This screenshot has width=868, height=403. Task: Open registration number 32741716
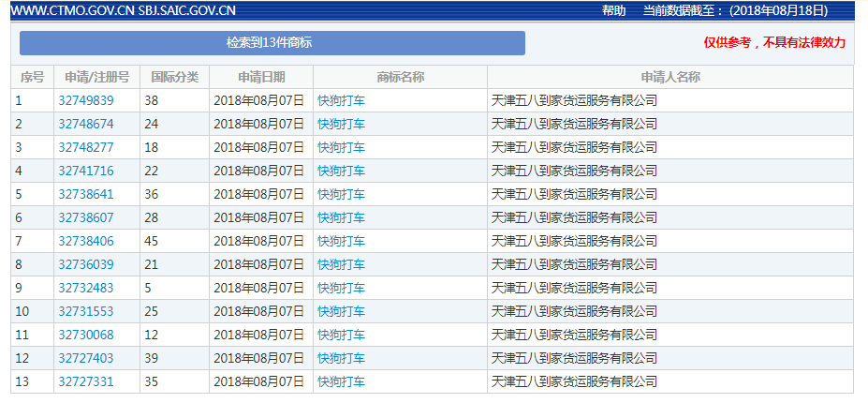[x=86, y=171]
